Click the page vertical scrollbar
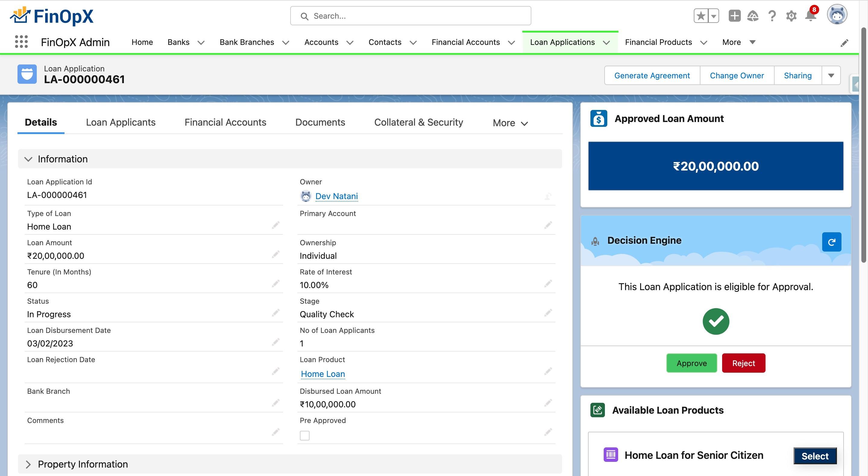Image resolution: width=868 pixels, height=476 pixels. [863, 145]
